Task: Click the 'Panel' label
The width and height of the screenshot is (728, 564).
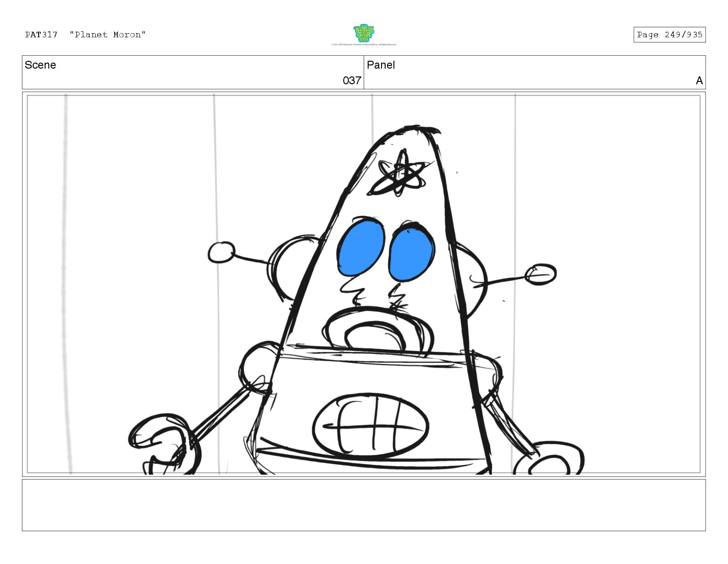Action: click(x=381, y=65)
